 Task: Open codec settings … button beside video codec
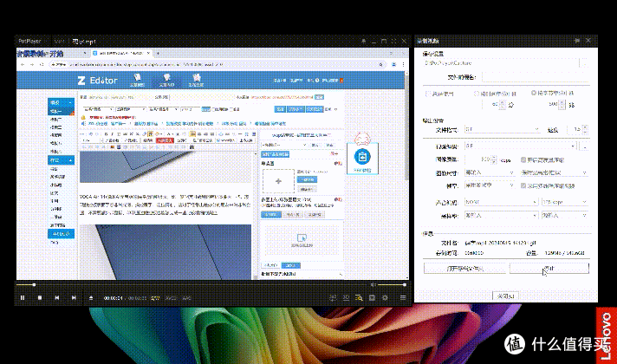(x=585, y=146)
